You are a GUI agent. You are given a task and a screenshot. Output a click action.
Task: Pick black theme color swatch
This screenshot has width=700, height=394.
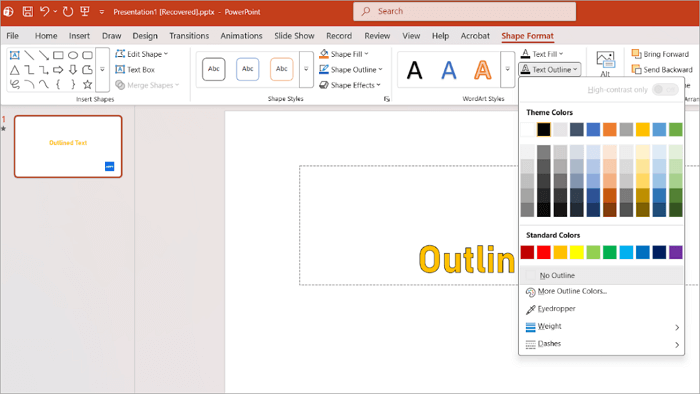tap(544, 129)
